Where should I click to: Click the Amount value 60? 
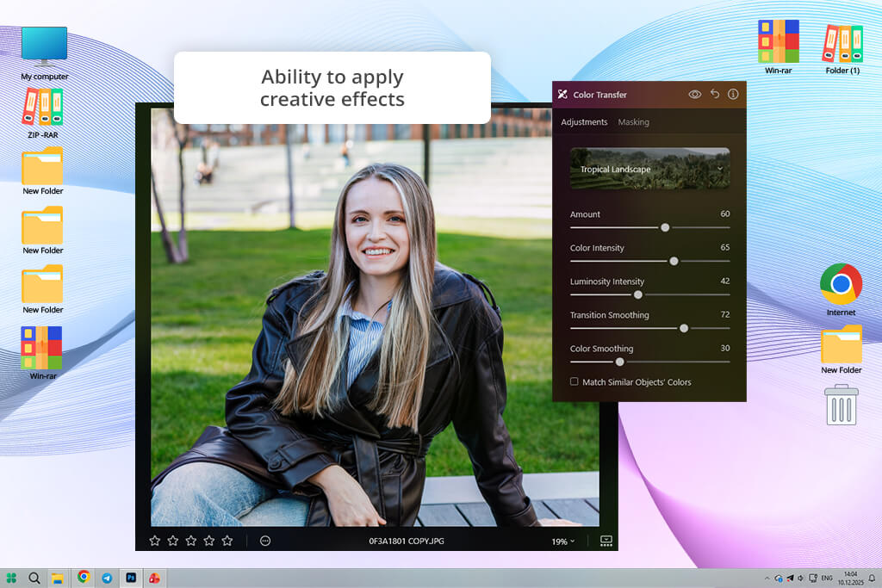pos(725,214)
